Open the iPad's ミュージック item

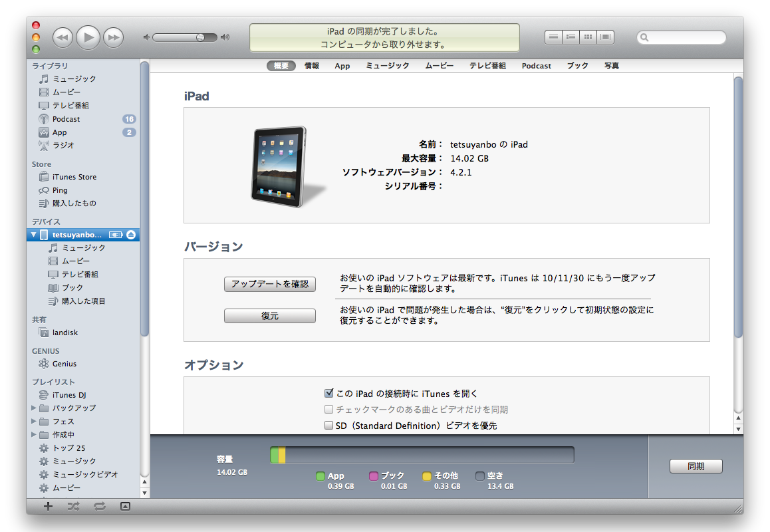83,247
